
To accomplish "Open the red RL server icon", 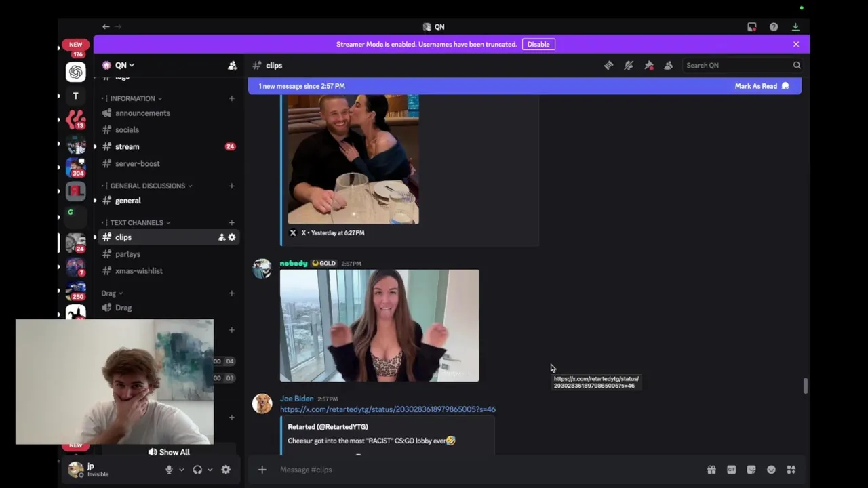I will click(x=76, y=191).
